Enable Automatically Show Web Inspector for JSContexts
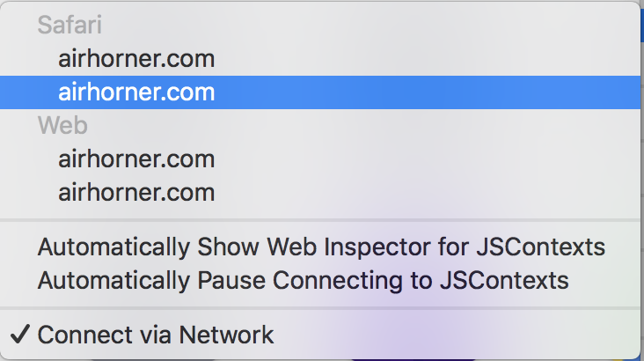 (x=321, y=247)
